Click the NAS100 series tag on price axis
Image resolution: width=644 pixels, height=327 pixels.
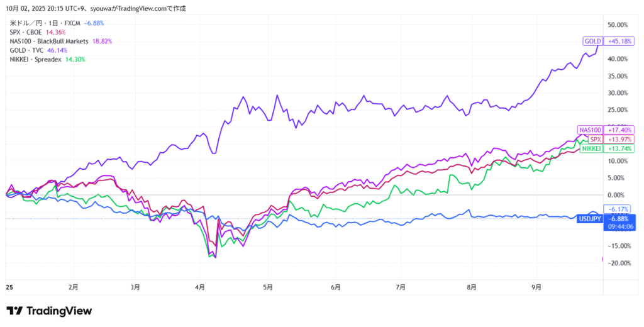(590, 130)
